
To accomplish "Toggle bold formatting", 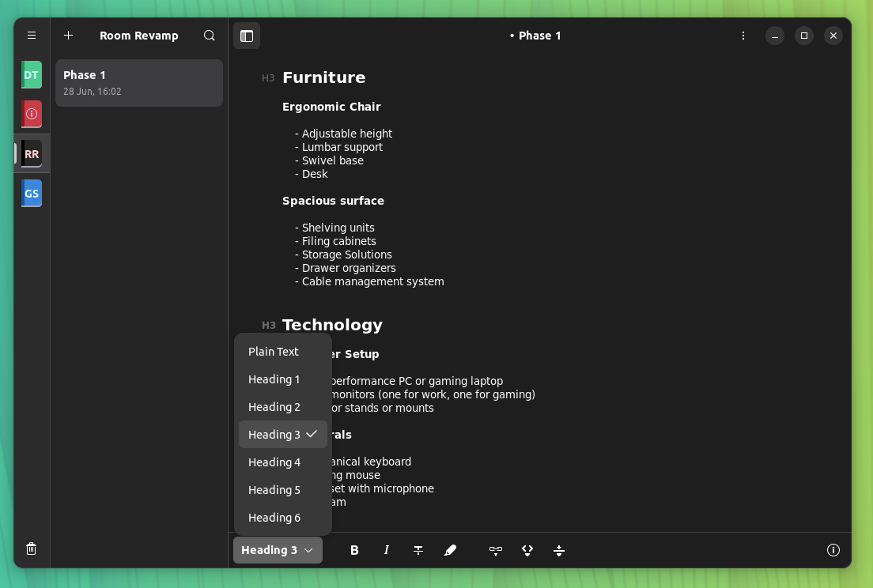I will [354, 550].
